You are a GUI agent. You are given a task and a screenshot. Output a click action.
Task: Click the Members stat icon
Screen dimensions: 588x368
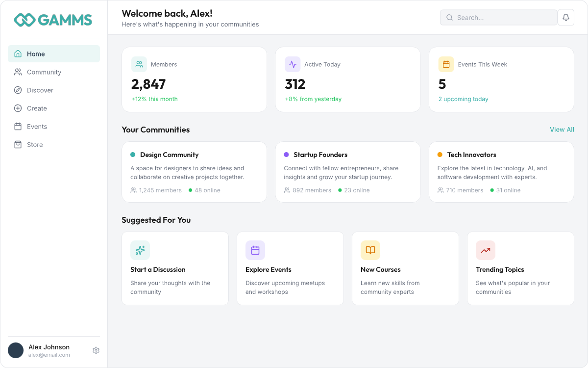(139, 64)
